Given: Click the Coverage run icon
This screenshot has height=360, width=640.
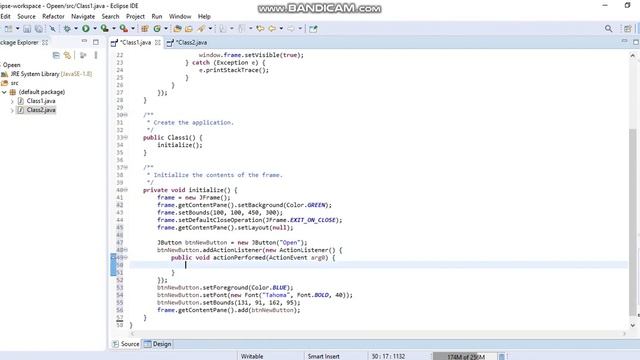Looking at the screenshot, I should pos(104,29).
